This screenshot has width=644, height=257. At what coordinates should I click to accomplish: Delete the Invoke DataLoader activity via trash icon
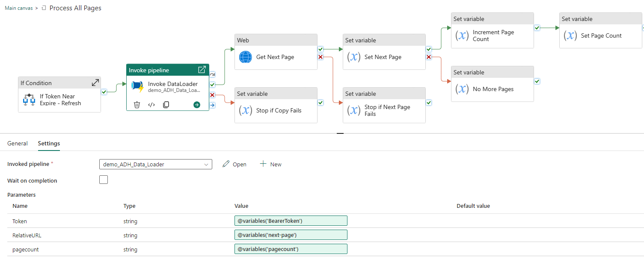[x=137, y=104]
